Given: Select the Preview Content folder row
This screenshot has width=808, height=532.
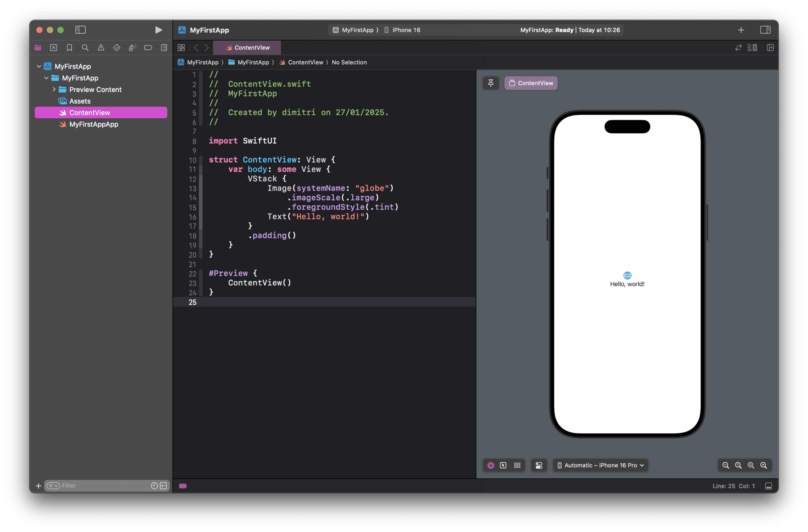Looking at the screenshot, I should pos(101,90).
